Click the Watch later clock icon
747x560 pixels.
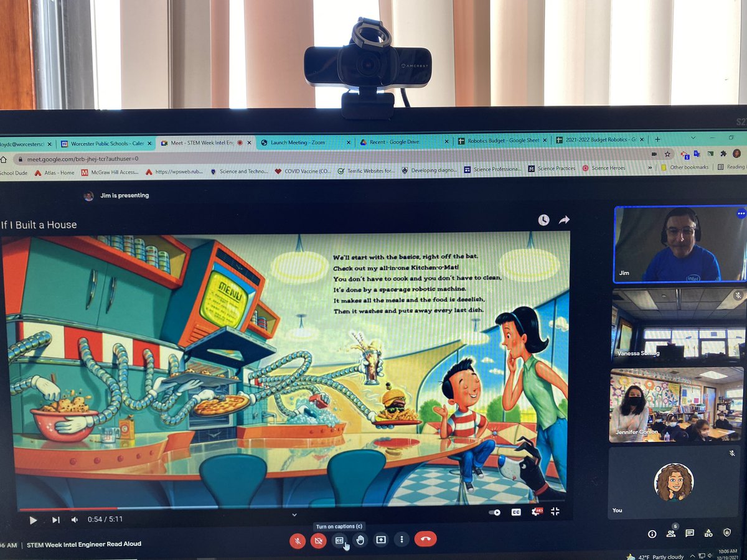[x=543, y=220]
